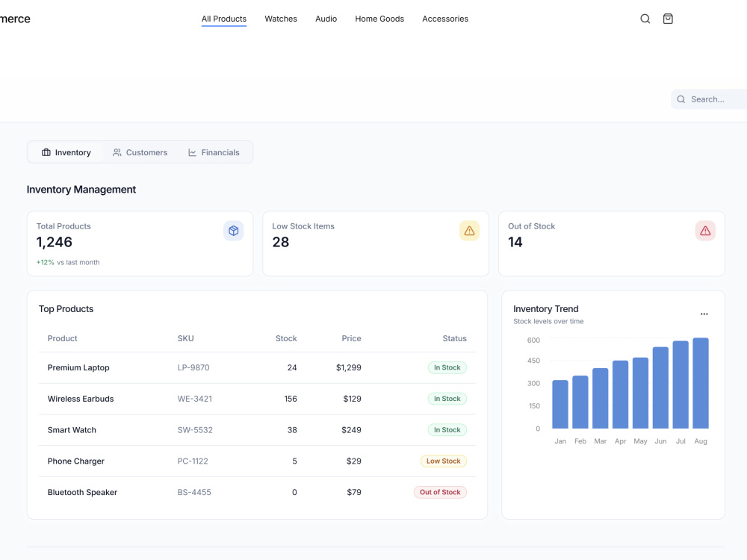Click stock value 156 for Wireless Earbuds
This screenshot has width=747, height=560.
pos(291,399)
